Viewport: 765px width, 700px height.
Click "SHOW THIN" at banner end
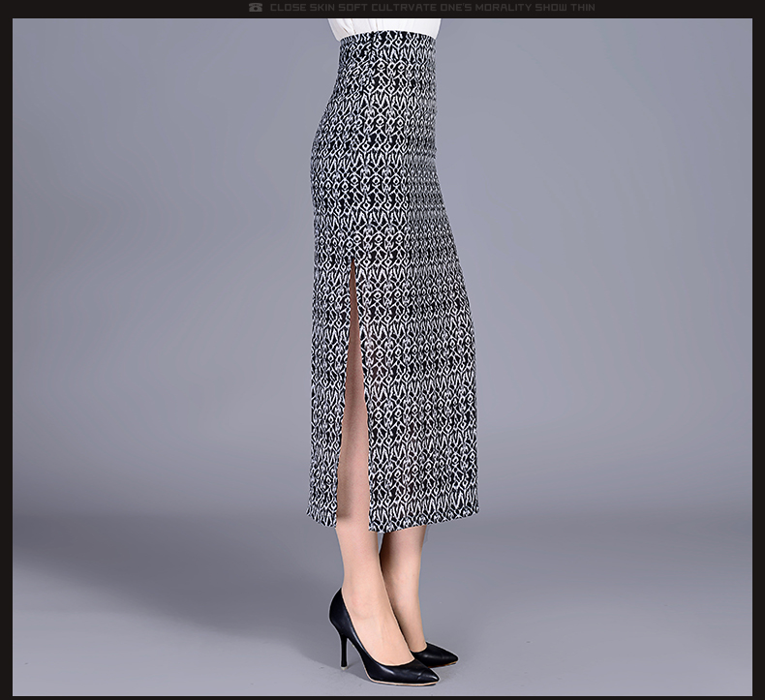566,8
